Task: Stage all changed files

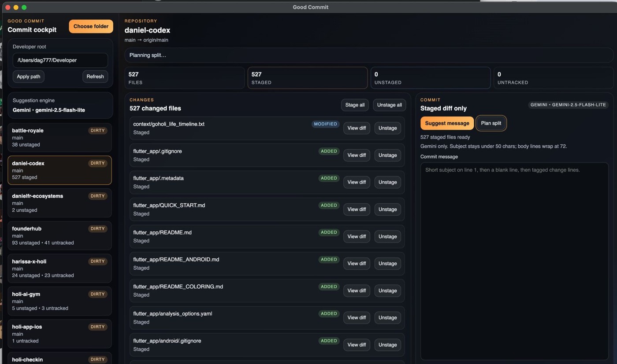Action: (x=355, y=105)
